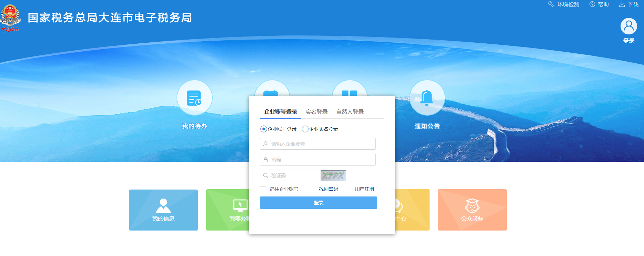Select the 企业账号登录 tab

pos(281,112)
